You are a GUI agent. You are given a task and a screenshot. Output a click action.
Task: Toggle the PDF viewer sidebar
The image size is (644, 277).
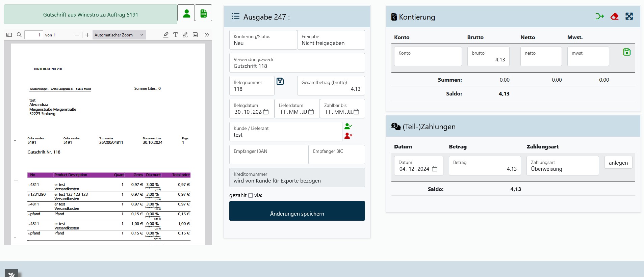coord(9,35)
